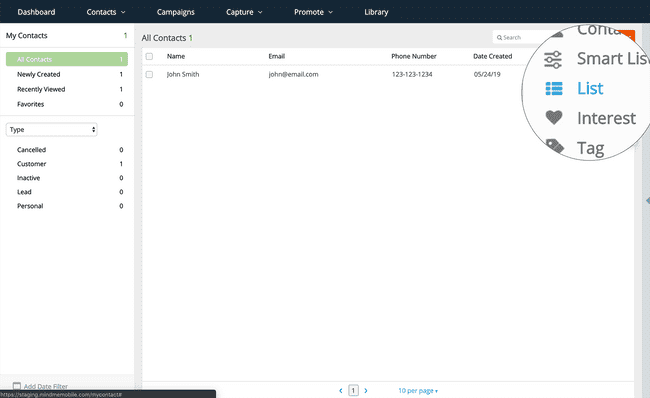Open the Type dropdown
Viewport: 650px width, 398px height.
click(51, 129)
